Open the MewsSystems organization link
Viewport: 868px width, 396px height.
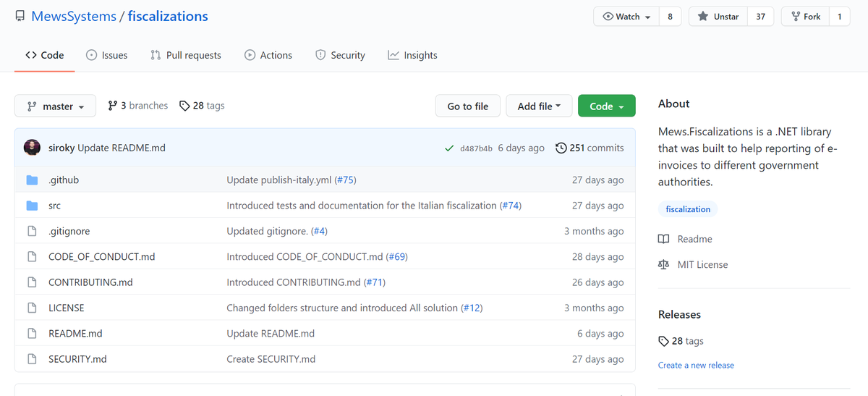[74, 16]
